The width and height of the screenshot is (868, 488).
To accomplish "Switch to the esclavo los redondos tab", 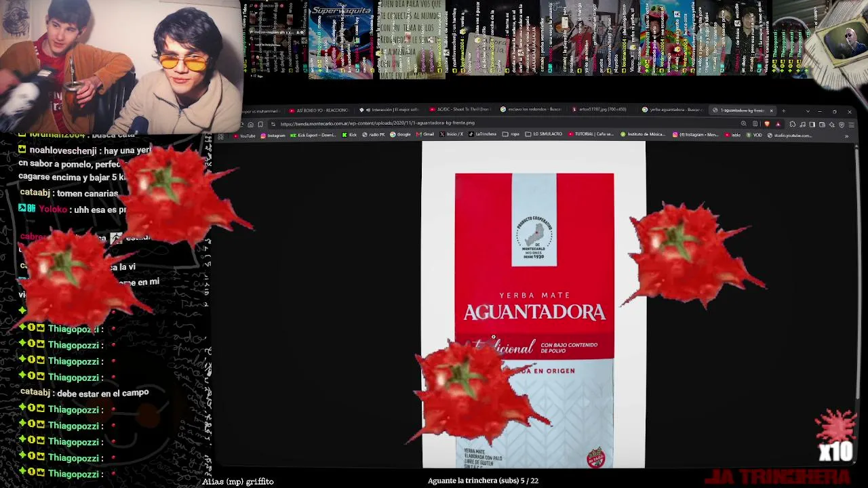I will coord(531,110).
